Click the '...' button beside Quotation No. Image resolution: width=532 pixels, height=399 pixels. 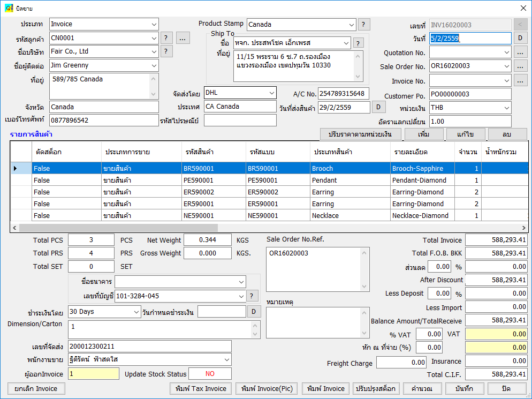coord(520,52)
